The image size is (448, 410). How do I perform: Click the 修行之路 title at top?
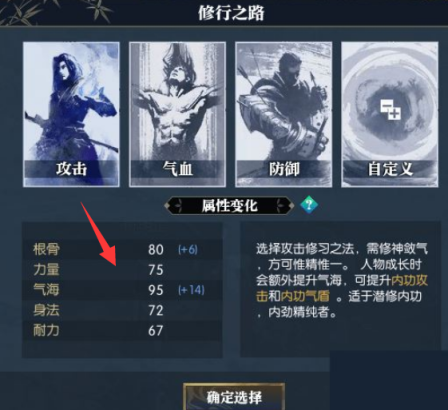tap(231, 13)
